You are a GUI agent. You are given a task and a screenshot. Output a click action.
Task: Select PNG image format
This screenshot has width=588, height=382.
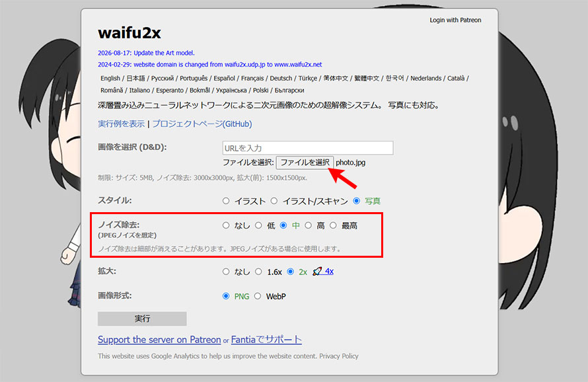[226, 296]
